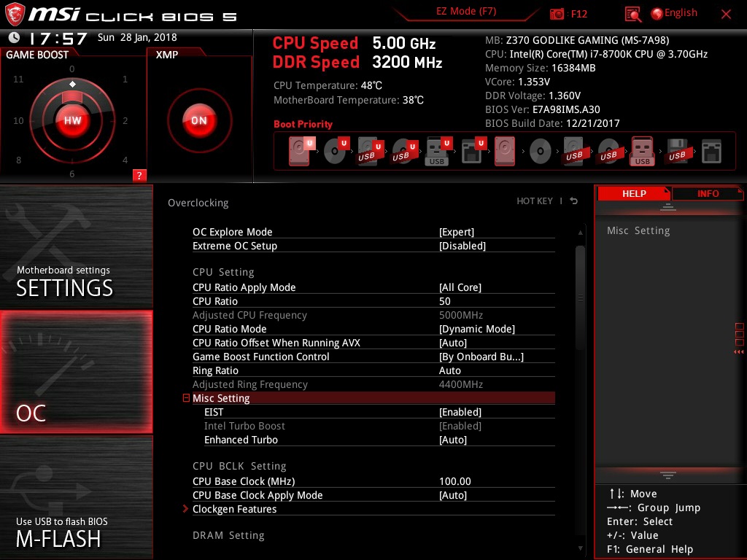747x560 pixels.
Task: Select the USB floppy boot icon
Action: tap(677, 151)
